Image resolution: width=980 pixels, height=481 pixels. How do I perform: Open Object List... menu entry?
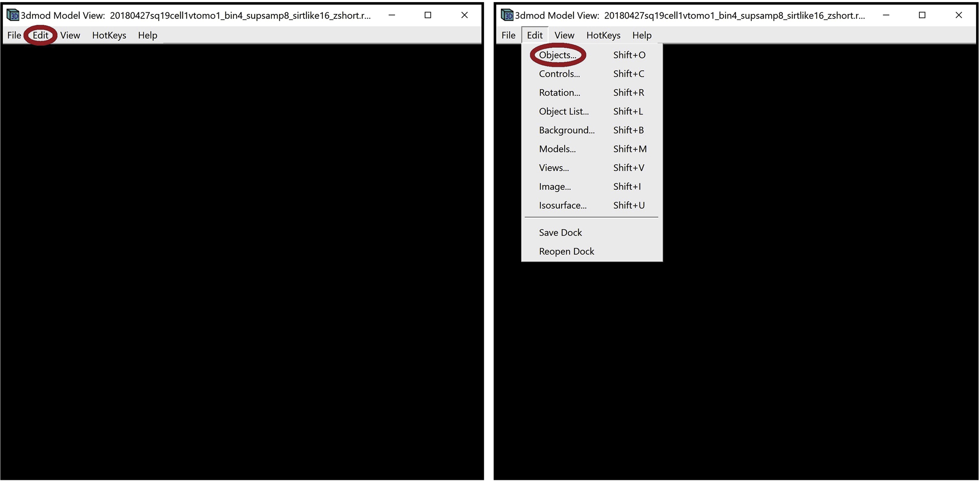563,111
